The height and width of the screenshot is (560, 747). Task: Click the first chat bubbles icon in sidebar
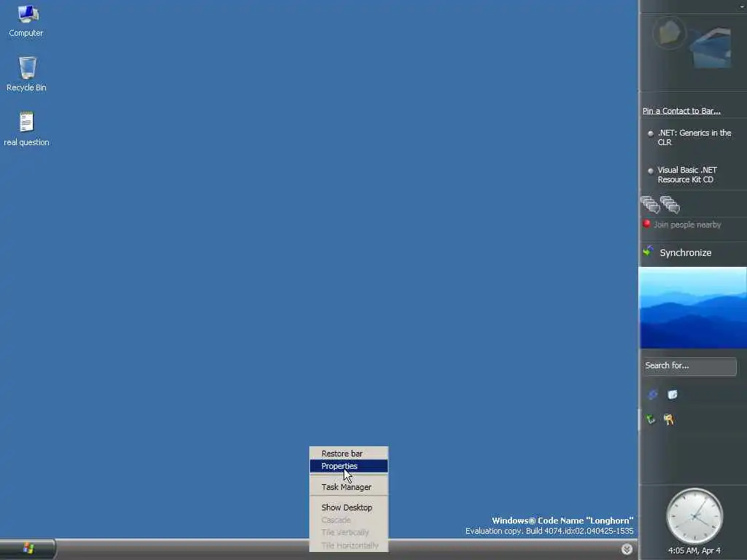650,204
